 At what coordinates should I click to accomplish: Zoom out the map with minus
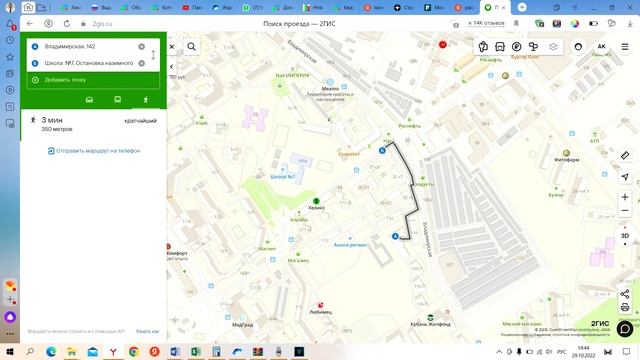(624, 211)
